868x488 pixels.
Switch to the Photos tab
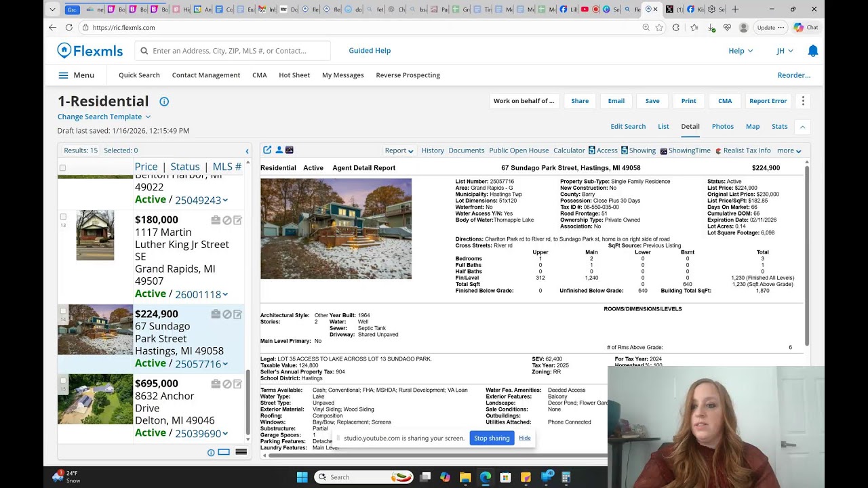tap(722, 127)
